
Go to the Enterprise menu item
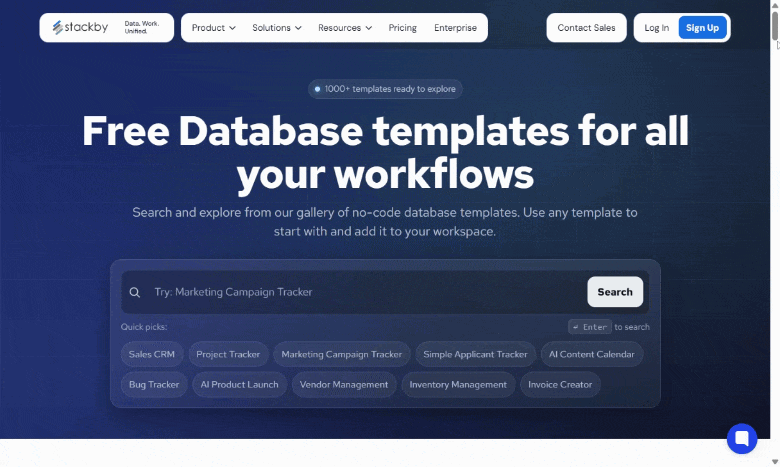click(455, 28)
